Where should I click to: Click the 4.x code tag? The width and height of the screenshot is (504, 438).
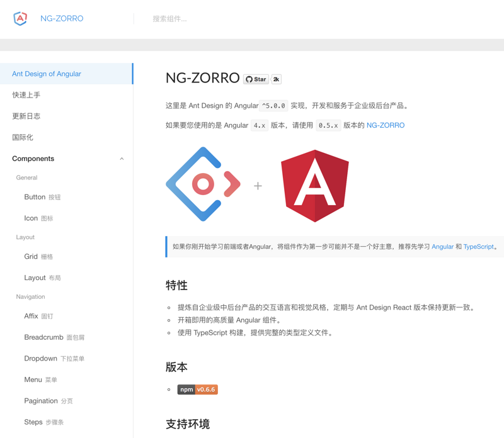[x=260, y=126]
